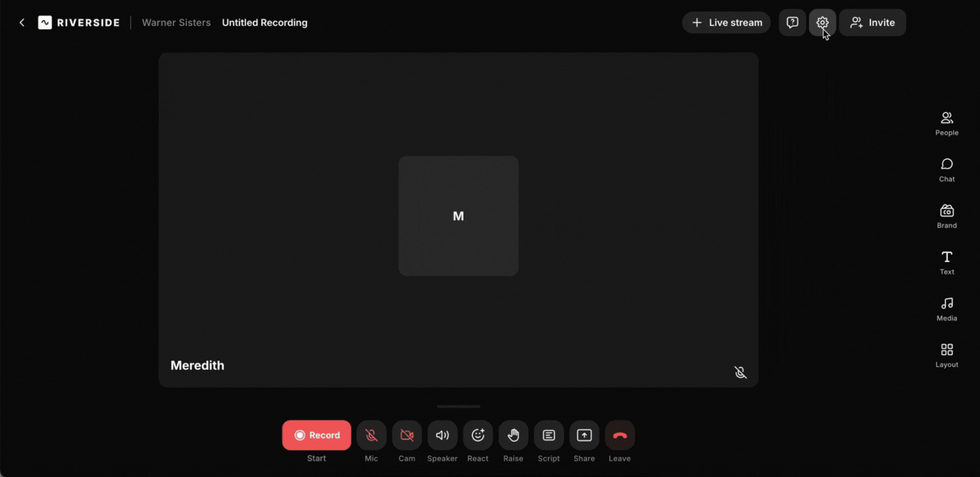Leave the studio session
Viewport: 980px width, 477px height.
tap(620, 435)
